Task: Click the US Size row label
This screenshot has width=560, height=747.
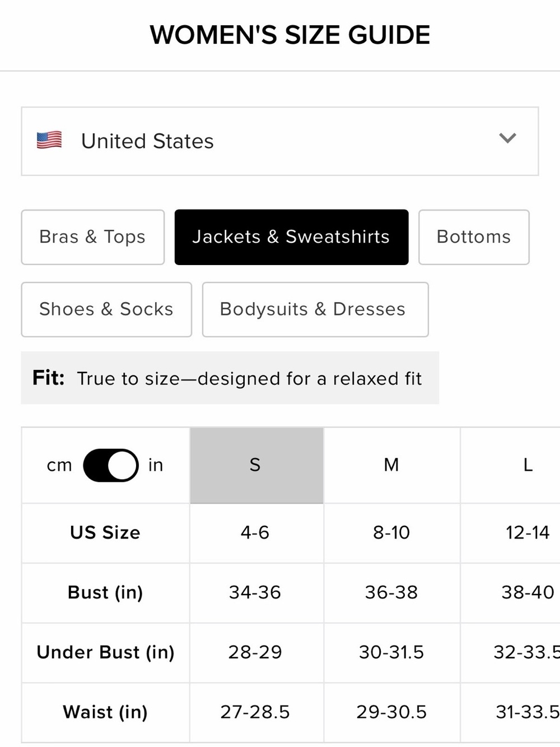Action: point(105,532)
